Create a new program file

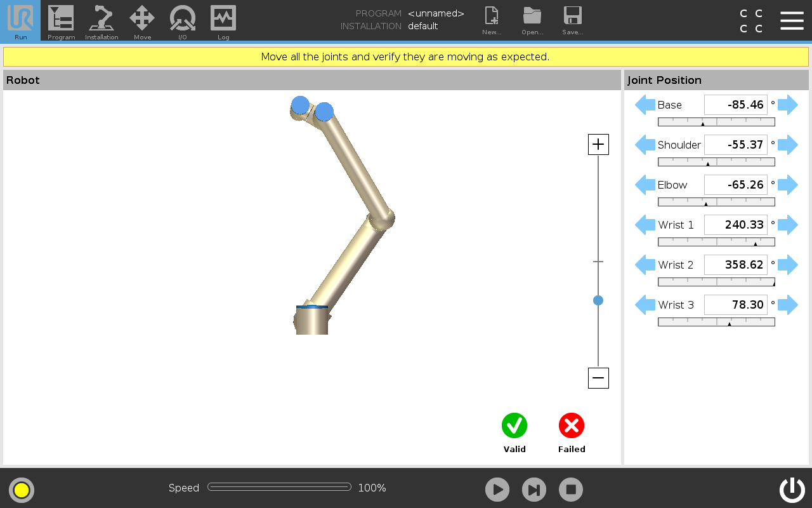tap(492, 21)
